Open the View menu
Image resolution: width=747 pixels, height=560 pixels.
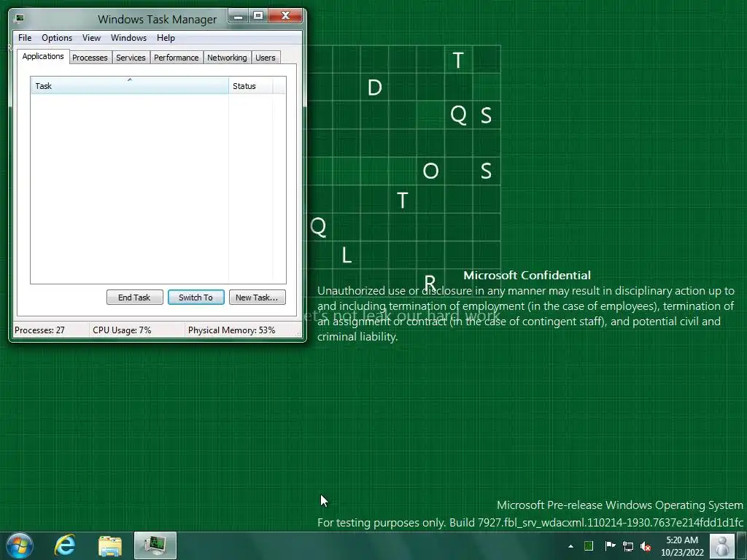(x=91, y=38)
